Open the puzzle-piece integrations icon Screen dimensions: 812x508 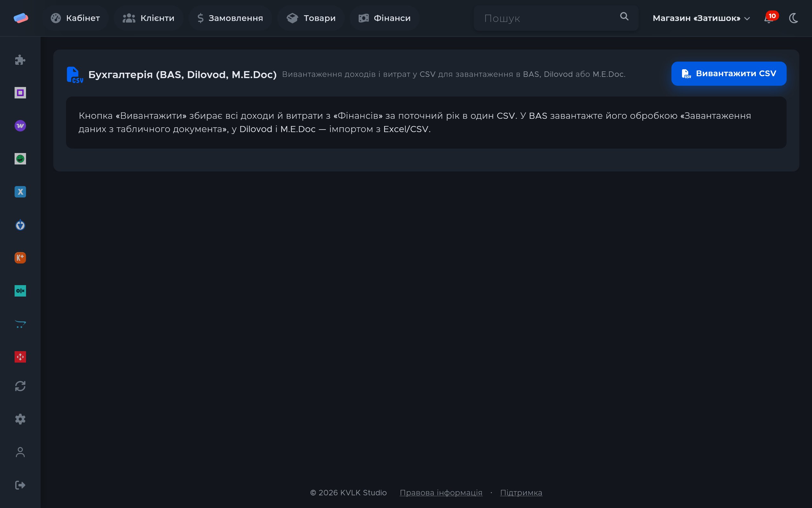(x=20, y=60)
